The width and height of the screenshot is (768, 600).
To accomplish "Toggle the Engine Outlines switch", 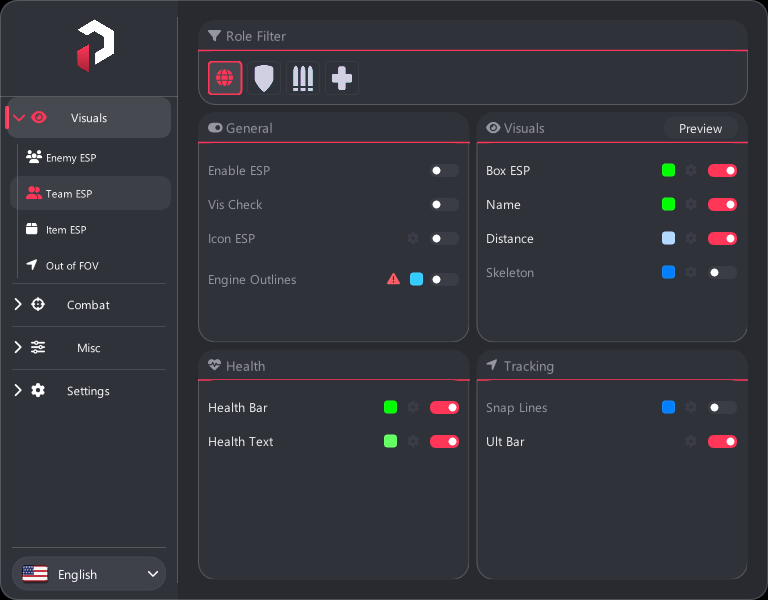I will point(444,279).
